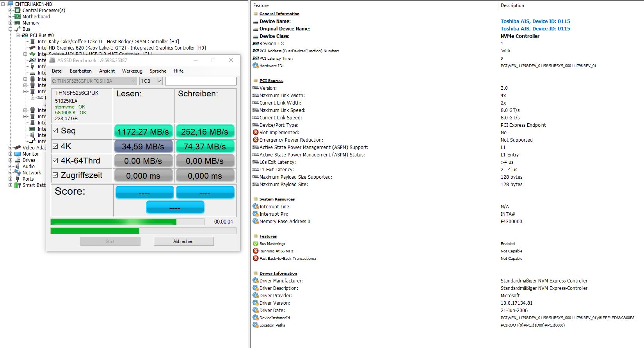Viewport: 644px width, 348px height.
Task: Expand the Network tree node
Action: tap(11, 172)
